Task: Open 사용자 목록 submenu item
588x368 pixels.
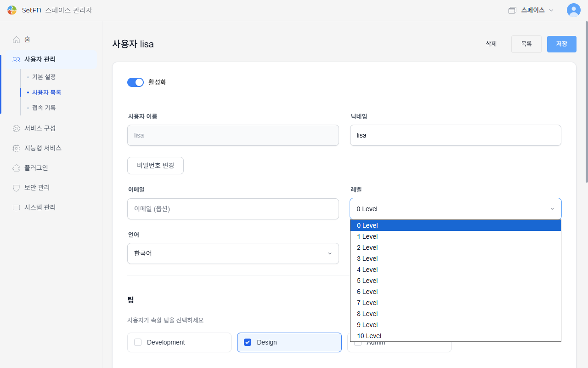Action: pos(46,92)
